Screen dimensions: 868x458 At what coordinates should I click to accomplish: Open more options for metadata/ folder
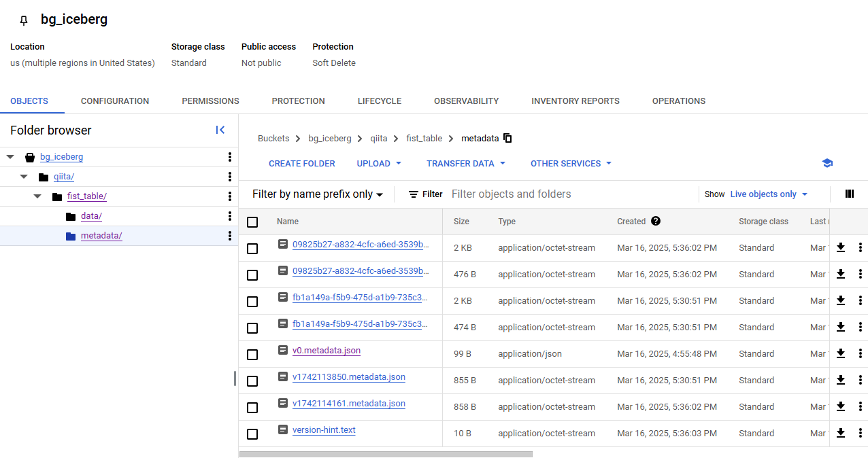click(x=230, y=236)
